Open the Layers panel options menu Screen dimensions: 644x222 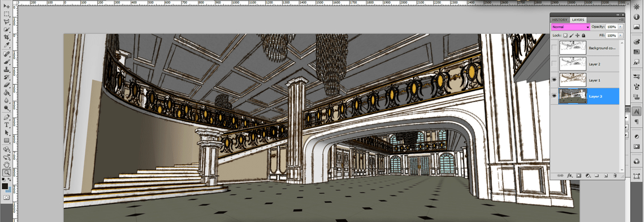622,19
